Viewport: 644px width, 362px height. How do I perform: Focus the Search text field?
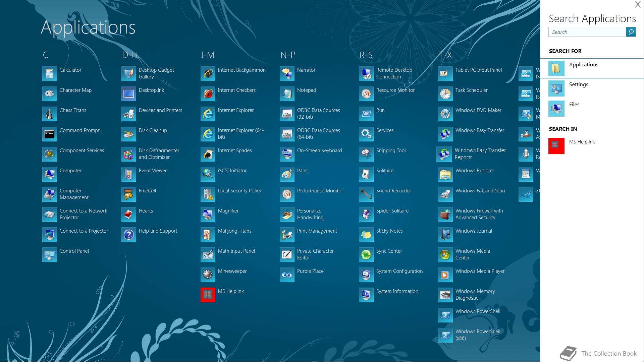pos(587,32)
